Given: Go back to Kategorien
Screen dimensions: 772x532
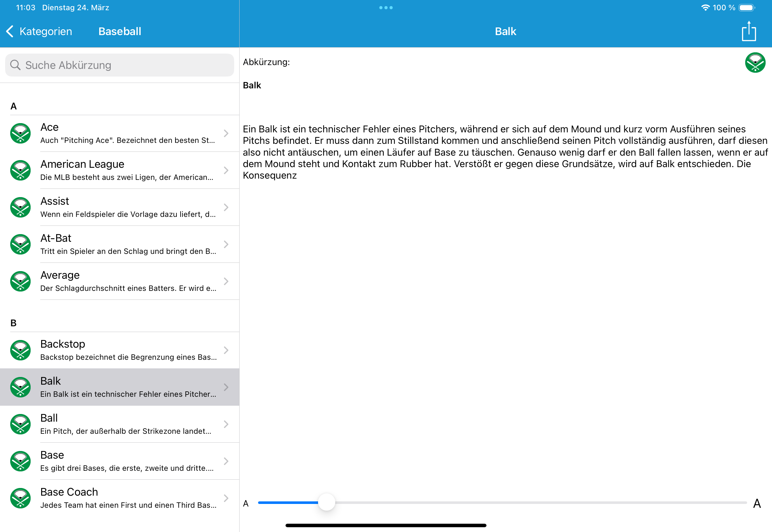Looking at the screenshot, I should [x=39, y=31].
